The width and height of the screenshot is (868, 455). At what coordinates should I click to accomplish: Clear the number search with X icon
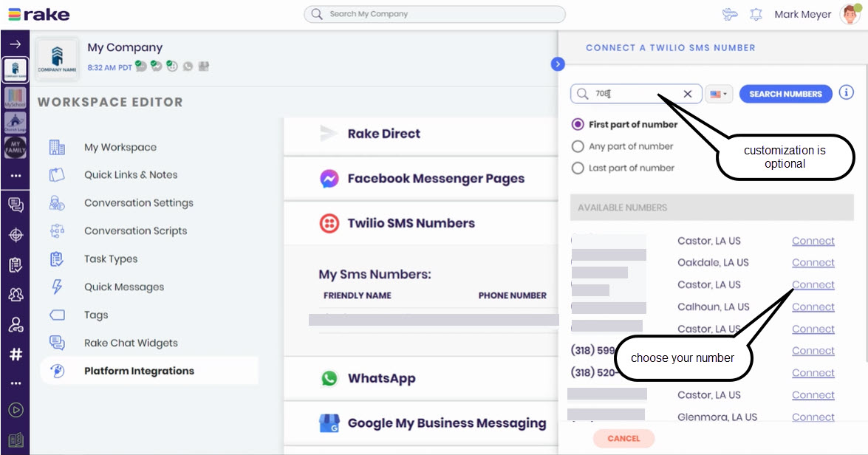tap(687, 94)
